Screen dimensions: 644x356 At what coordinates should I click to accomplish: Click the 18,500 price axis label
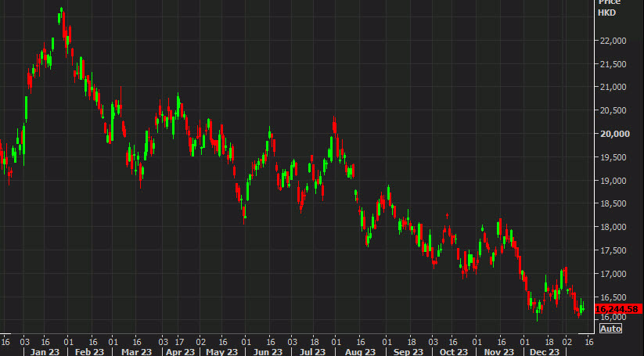[x=615, y=203]
